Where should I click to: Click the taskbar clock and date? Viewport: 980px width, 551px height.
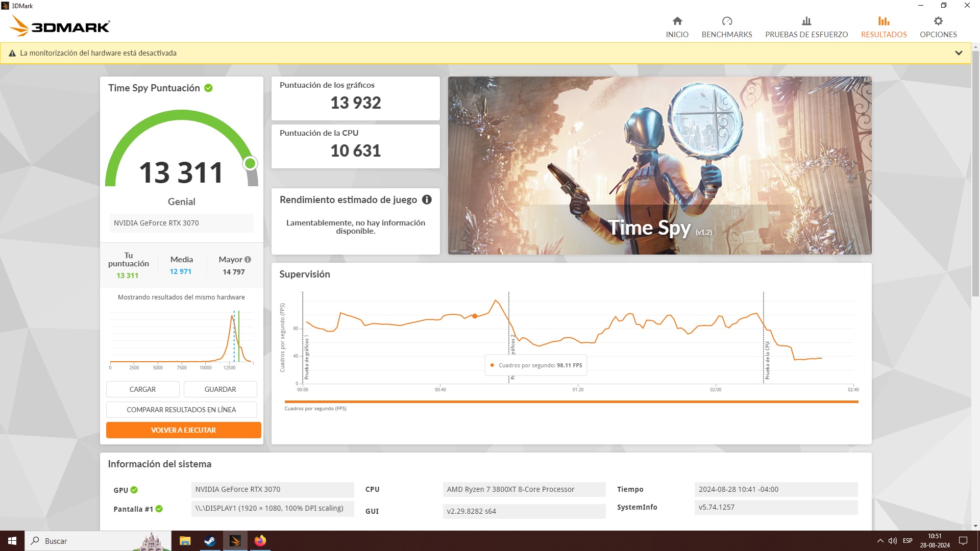coord(935,541)
